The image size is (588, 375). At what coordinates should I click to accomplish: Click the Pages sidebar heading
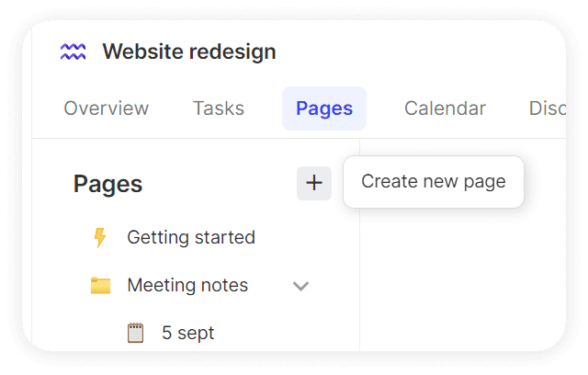coord(107,184)
